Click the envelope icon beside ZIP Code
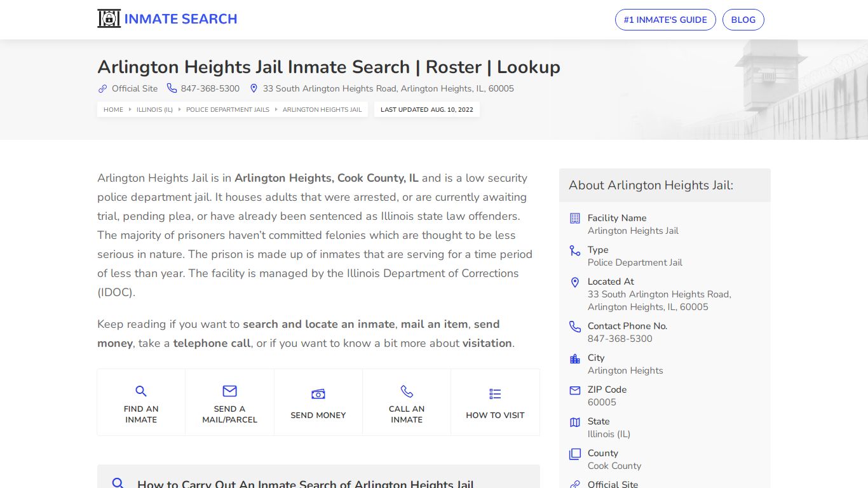Image resolution: width=868 pixels, height=488 pixels. pos(575,390)
